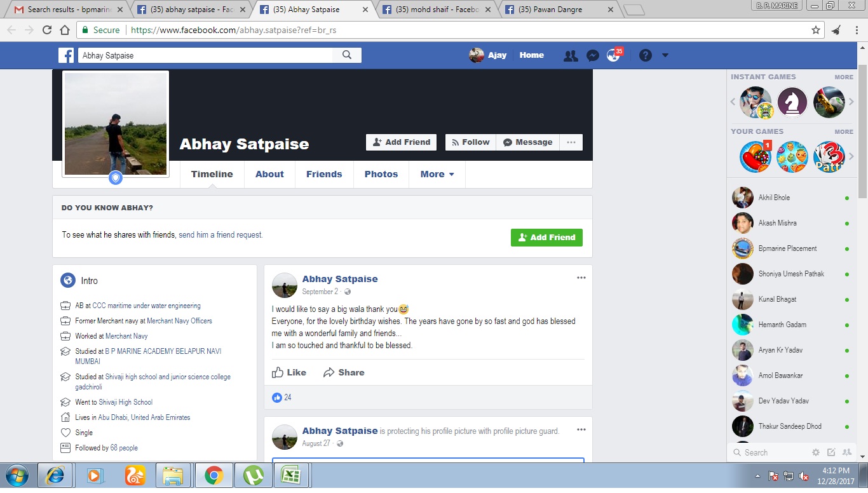868x493 pixels.
Task: Click the Chrome home button
Action: tap(65, 30)
